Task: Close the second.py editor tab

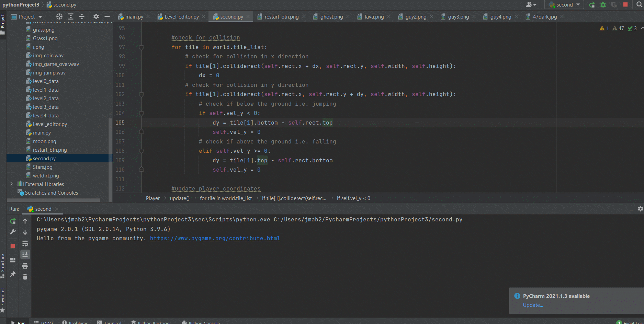Action: pyautogui.click(x=248, y=16)
